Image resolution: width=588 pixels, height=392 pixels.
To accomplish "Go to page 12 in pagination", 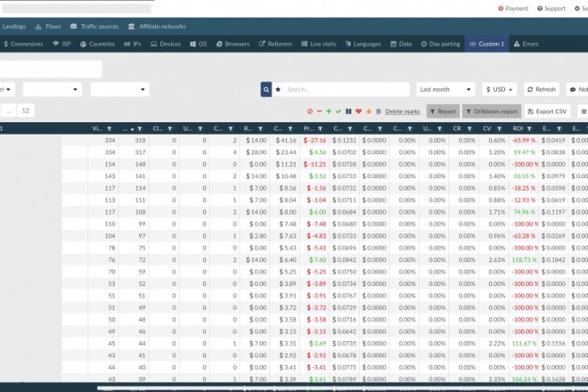I will point(25,110).
